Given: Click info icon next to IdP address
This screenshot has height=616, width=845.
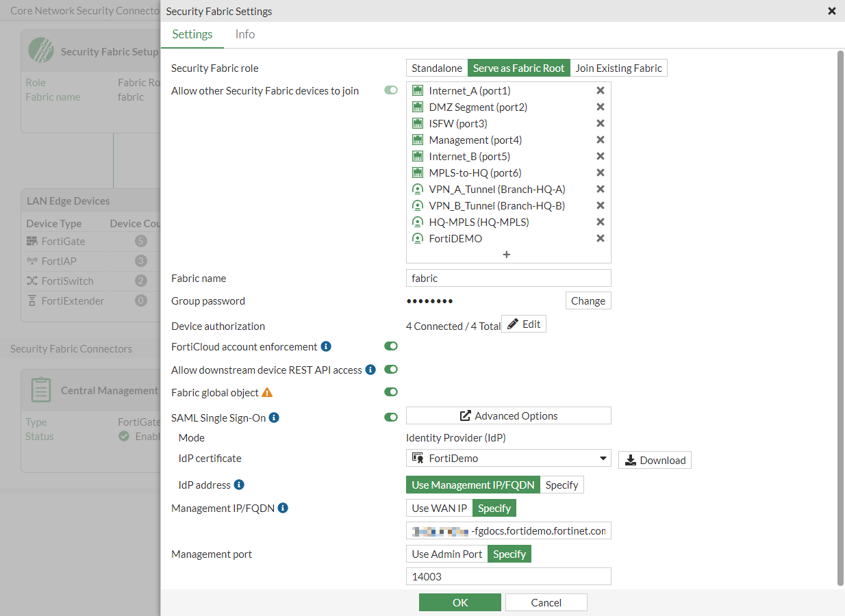Looking at the screenshot, I should pos(239,485).
